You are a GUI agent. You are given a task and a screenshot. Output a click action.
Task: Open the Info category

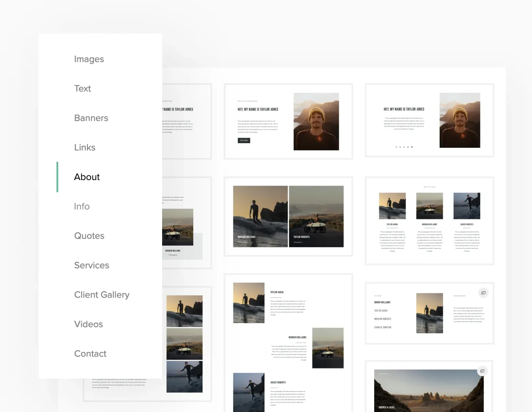click(x=82, y=206)
